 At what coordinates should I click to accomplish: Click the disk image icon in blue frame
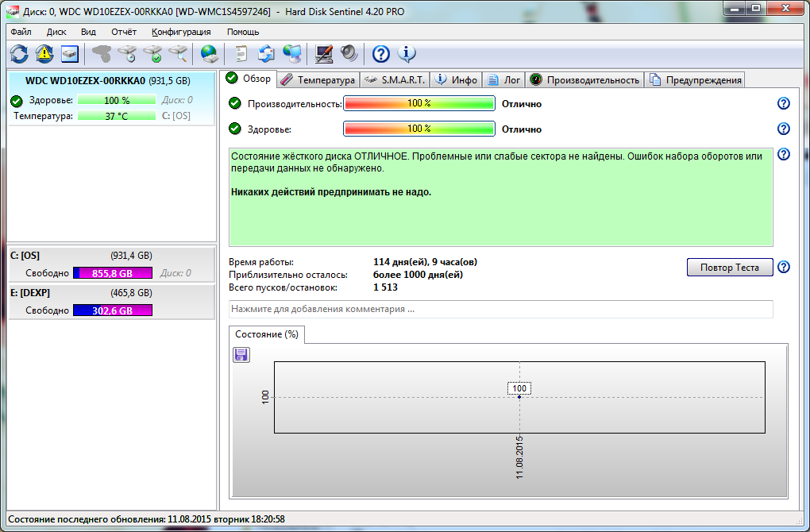tap(70, 54)
